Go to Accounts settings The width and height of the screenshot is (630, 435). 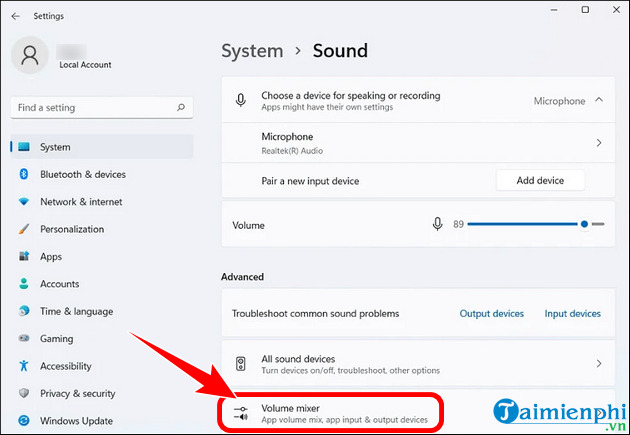click(102, 284)
